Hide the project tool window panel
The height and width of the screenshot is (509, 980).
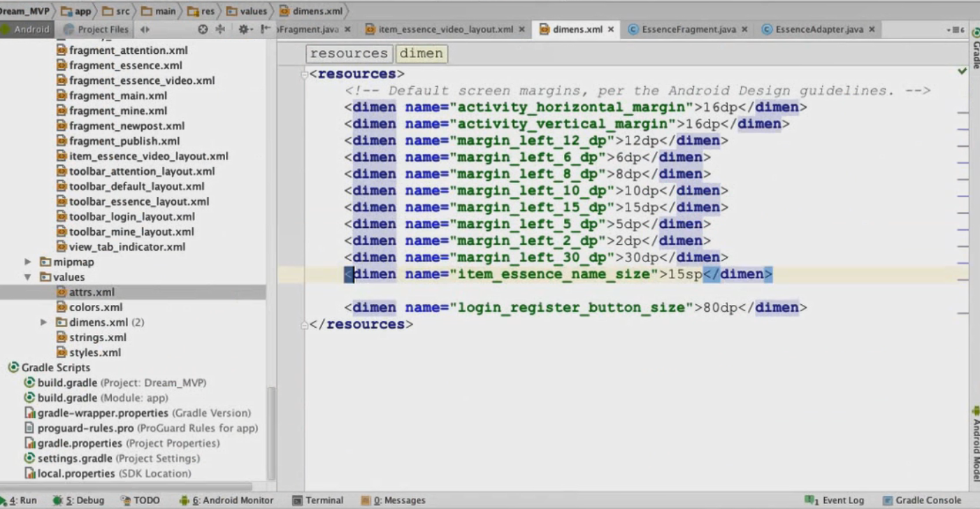click(266, 29)
